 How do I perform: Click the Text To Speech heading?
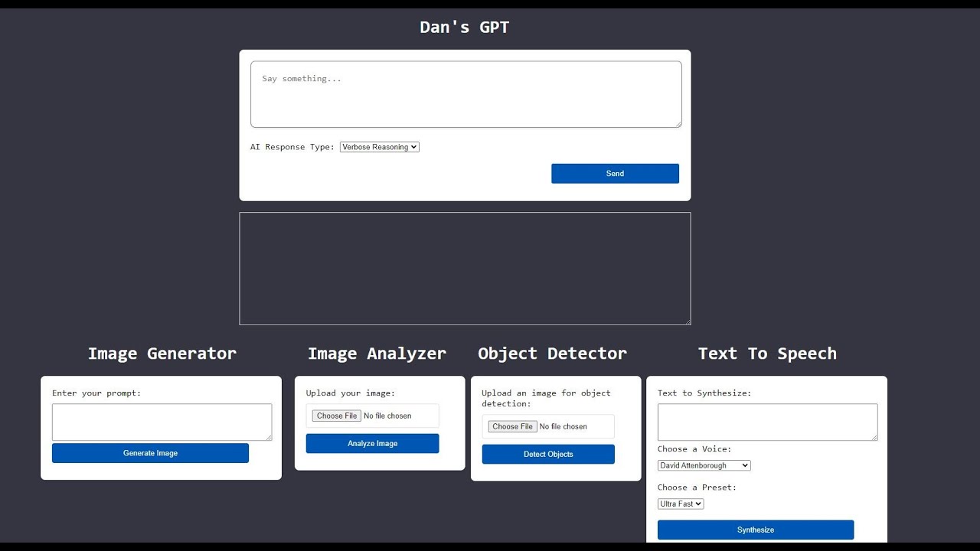click(767, 354)
